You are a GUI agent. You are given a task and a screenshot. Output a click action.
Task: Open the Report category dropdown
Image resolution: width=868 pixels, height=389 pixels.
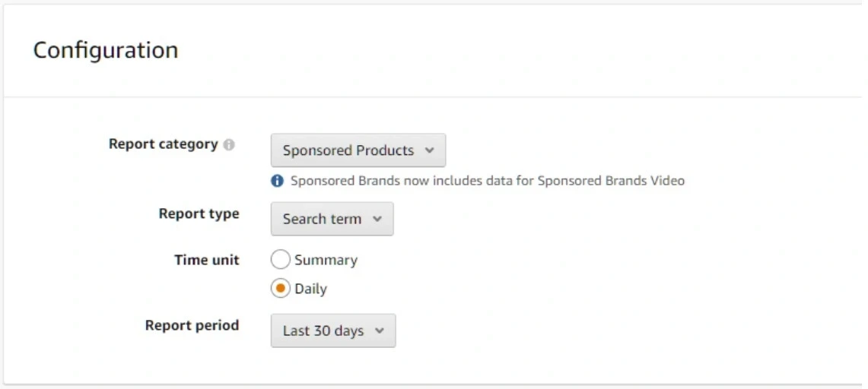pos(358,150)
